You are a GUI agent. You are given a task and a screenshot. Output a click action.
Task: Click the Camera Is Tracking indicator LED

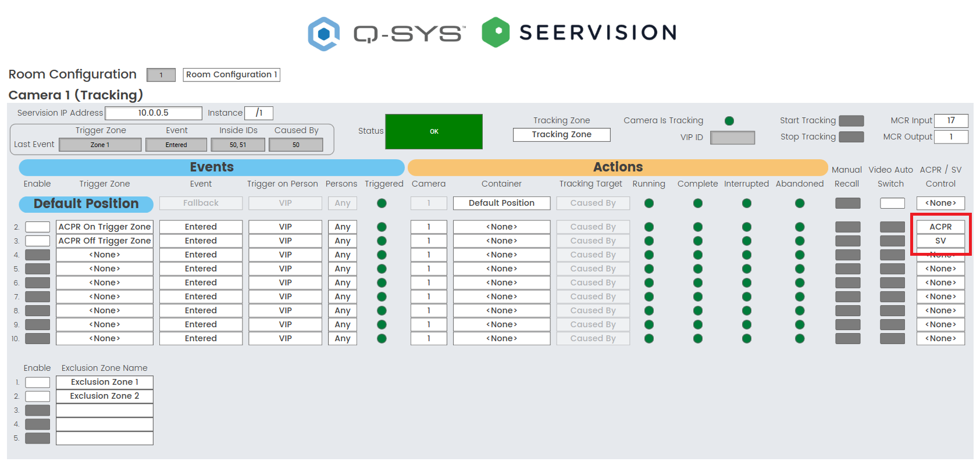729,121
